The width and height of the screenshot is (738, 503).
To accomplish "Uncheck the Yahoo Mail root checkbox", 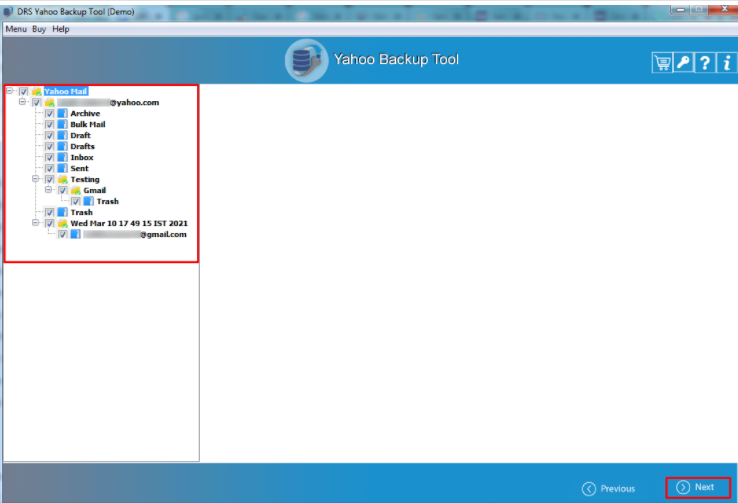I will pyautogui.click(x=24, y=91).
